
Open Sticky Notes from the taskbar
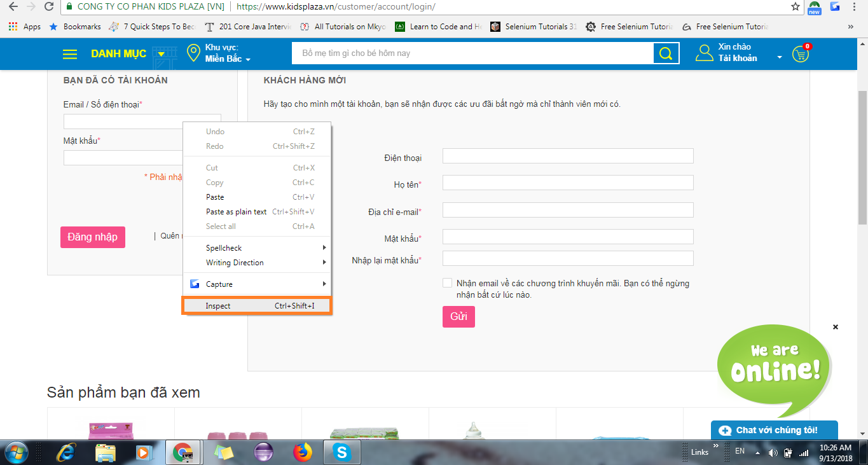tap(223, 452)
